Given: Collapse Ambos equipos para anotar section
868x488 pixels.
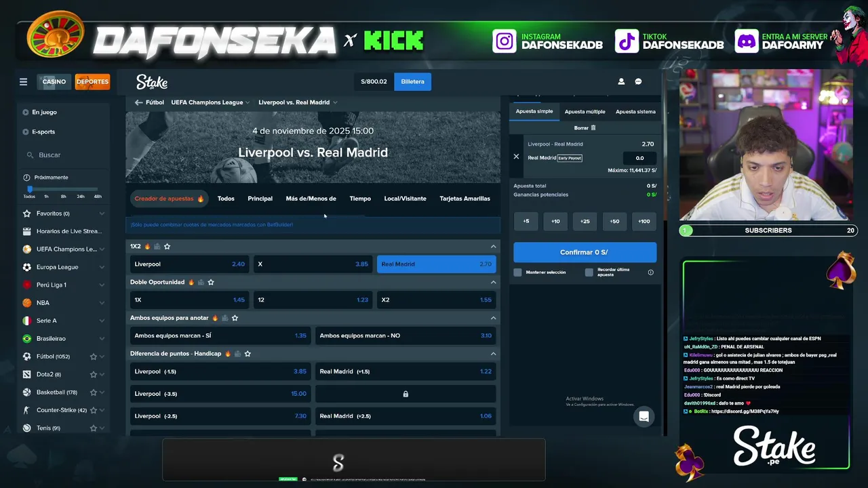Looking at the screenshot, I should pos(493,318).
